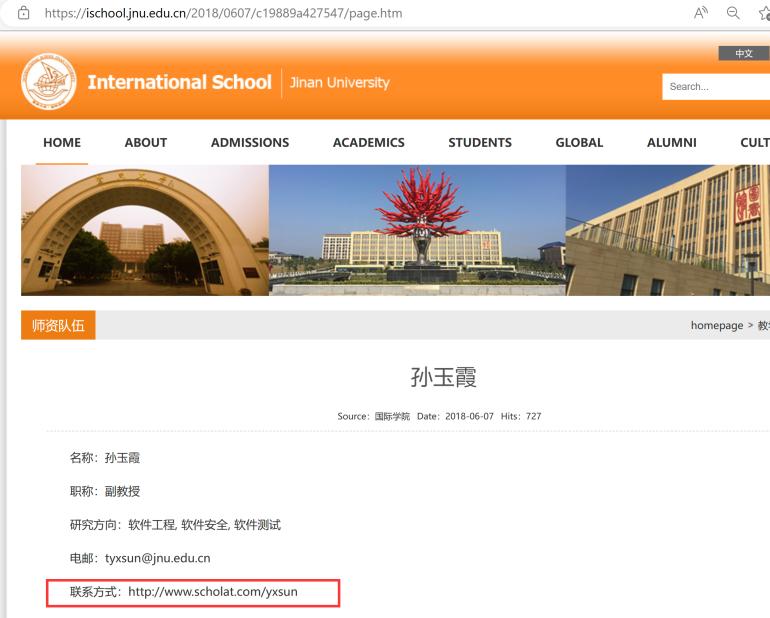Click the homepage breadcrumb link

tap(716, 325)
